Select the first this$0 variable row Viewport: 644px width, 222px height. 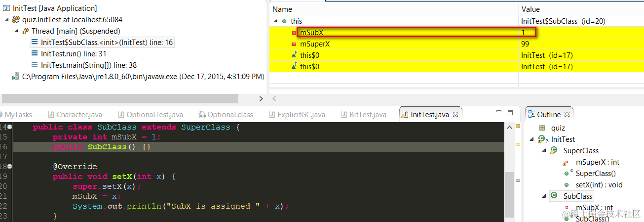point(456,55)
